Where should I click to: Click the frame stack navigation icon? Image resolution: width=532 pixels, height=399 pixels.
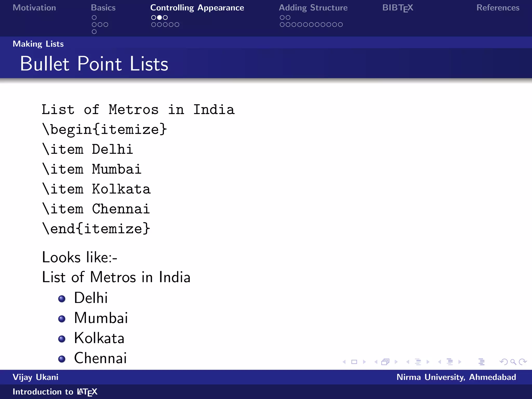point(385,362)
